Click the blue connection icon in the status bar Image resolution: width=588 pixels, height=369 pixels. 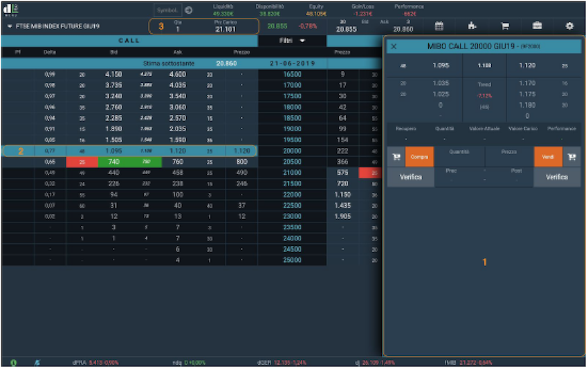(37, 363)
